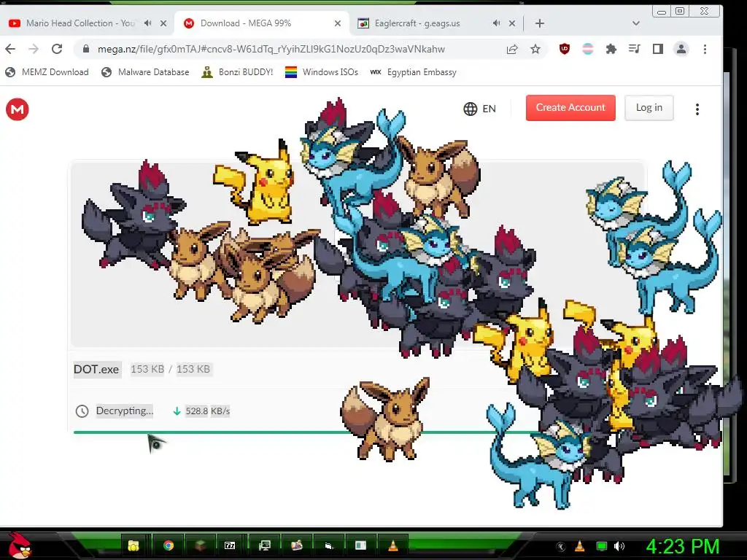Show hidden tray icons arrow
The image size is (747, 560).
(561, 546)
